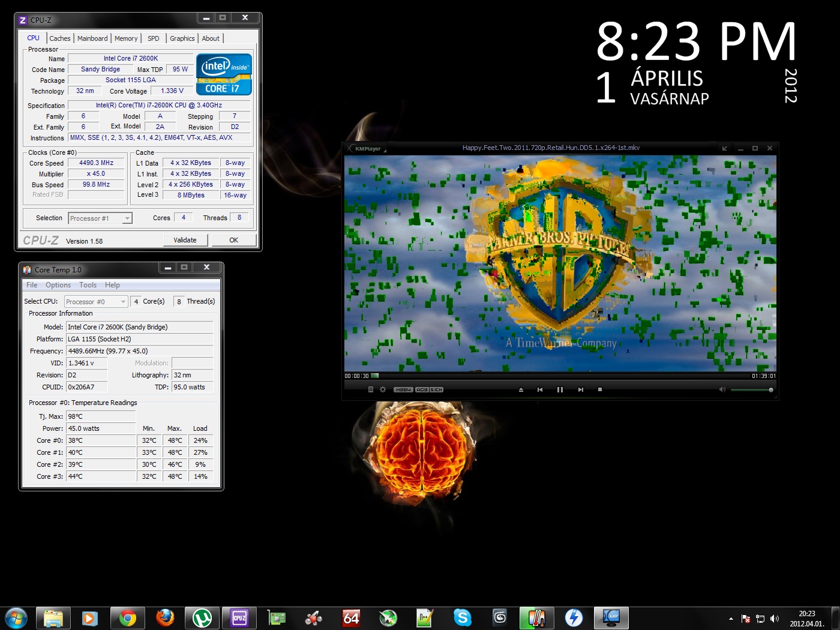The height and width of the screenshot is (630, 840).
Task: Expand the Processor #0 dropdown in Core Temp
Action: pyautogui.click(x=96, y=302)
